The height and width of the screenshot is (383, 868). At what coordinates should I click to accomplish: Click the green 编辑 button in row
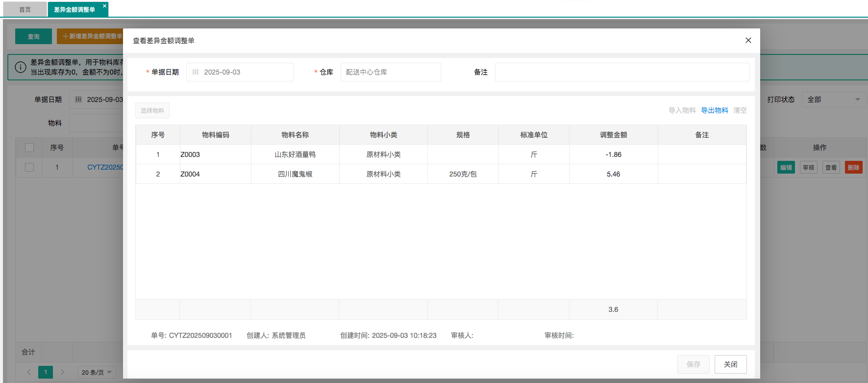(786, 167)
